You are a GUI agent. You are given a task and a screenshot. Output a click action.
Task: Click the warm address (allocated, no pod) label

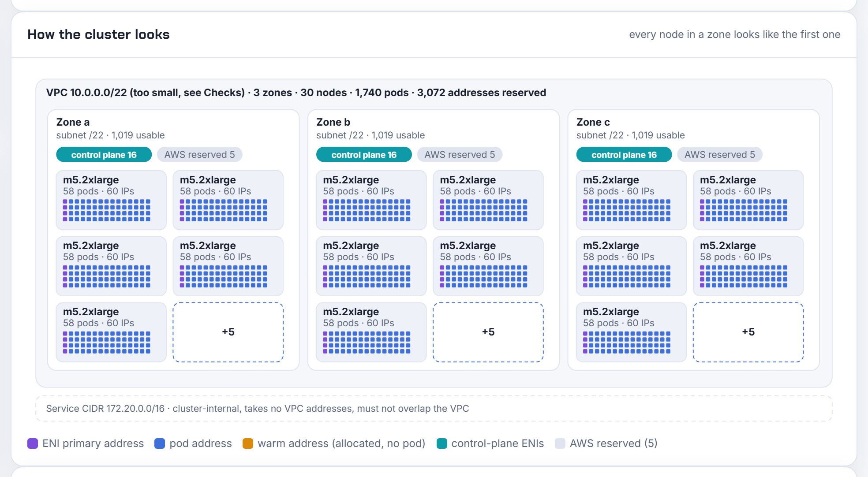click(341, 443)
